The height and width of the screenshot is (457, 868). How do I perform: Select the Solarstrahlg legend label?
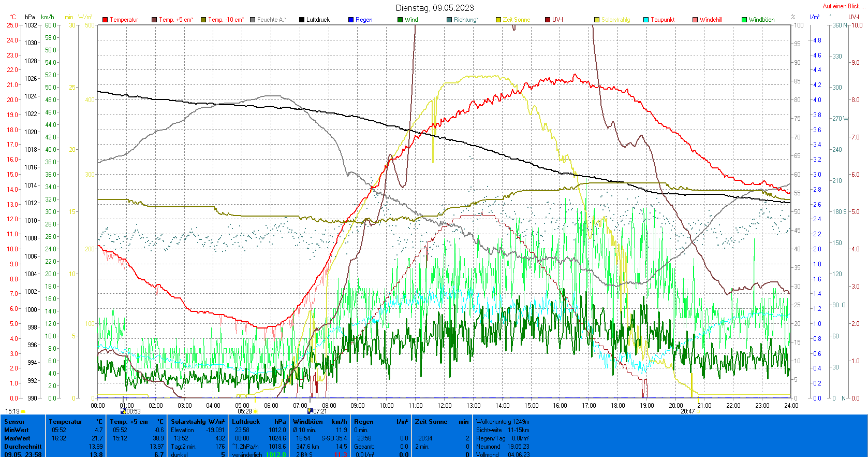coord(615,20)
